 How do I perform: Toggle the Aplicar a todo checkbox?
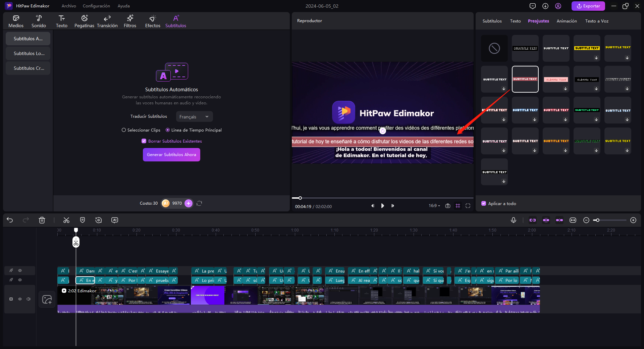484,204
